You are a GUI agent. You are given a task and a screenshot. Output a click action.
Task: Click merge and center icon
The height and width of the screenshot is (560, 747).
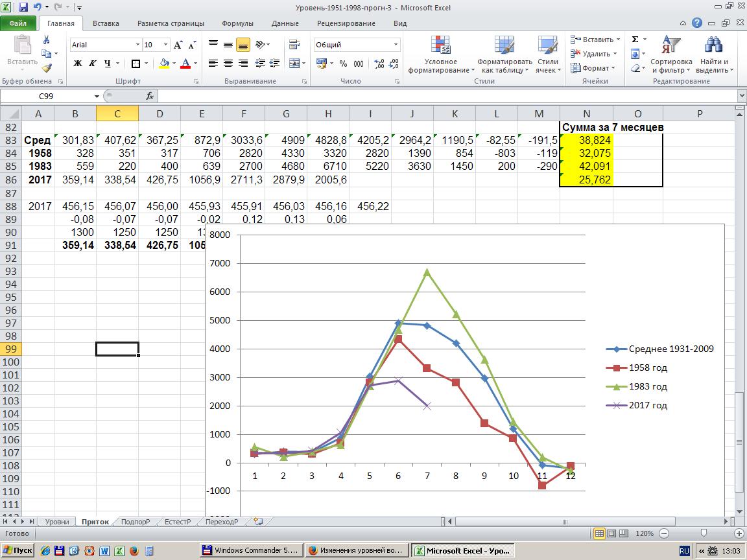[x=294, y=64]
